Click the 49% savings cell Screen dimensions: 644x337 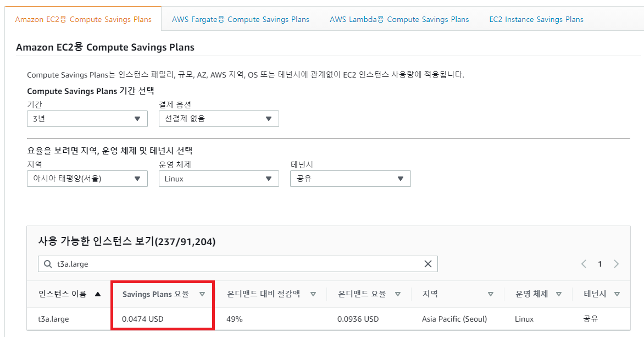point(235,319)
